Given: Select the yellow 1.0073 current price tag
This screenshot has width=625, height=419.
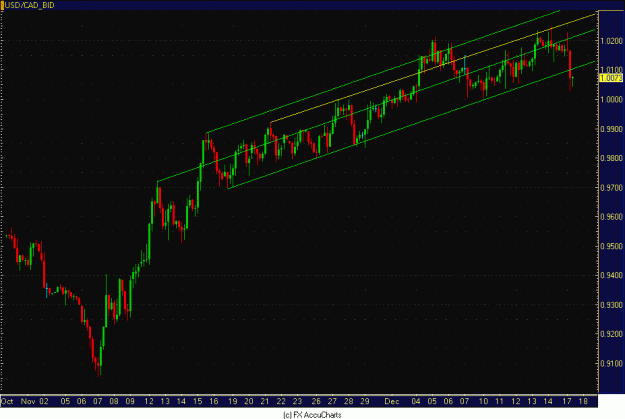Looking at the screenshot, I should tap(611, 78).
